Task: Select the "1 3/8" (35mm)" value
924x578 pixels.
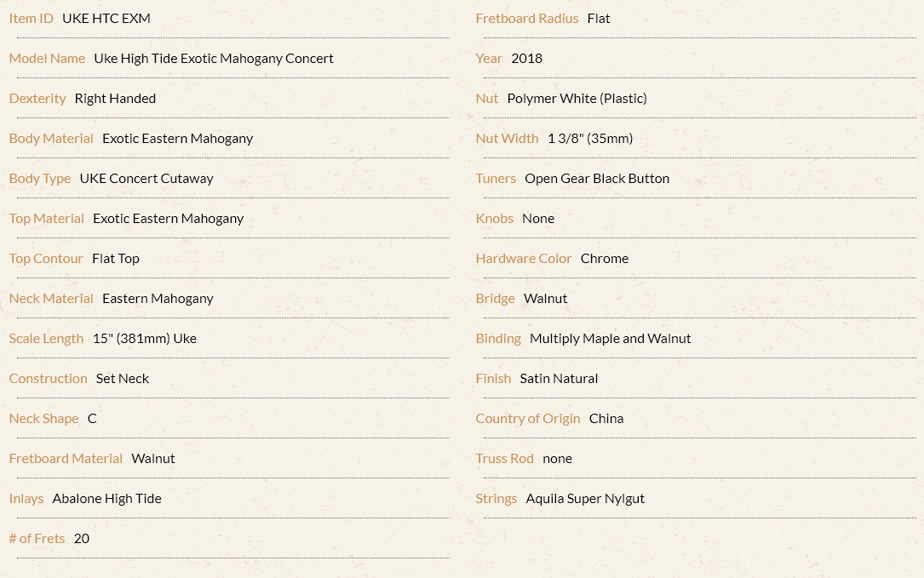Action: (590, 139)
